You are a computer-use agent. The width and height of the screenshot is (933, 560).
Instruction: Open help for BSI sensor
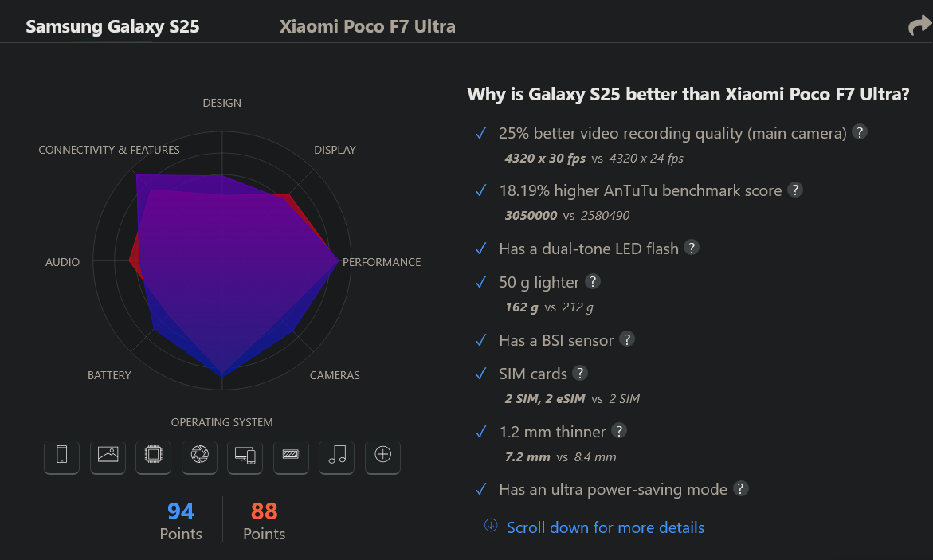(626, 339)
